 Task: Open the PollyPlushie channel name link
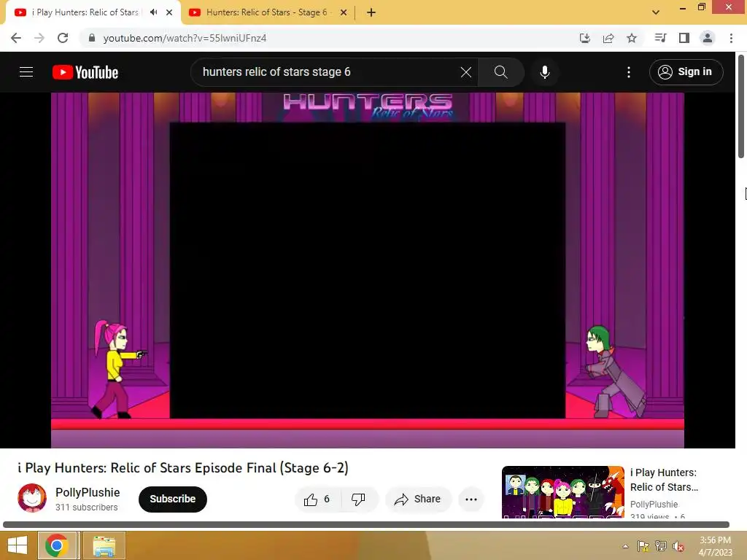coord(88,492)
